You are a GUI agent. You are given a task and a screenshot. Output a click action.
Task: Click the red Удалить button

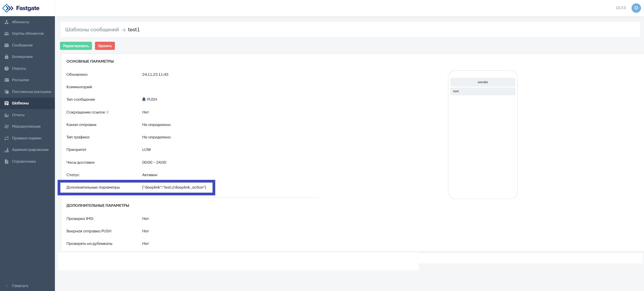(x=105, y=46)
